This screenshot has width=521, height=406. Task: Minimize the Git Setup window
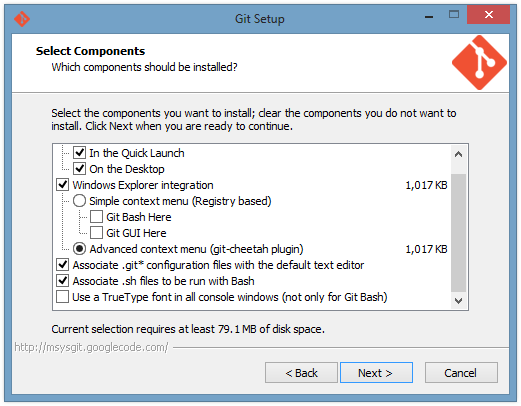coord(429,16)
